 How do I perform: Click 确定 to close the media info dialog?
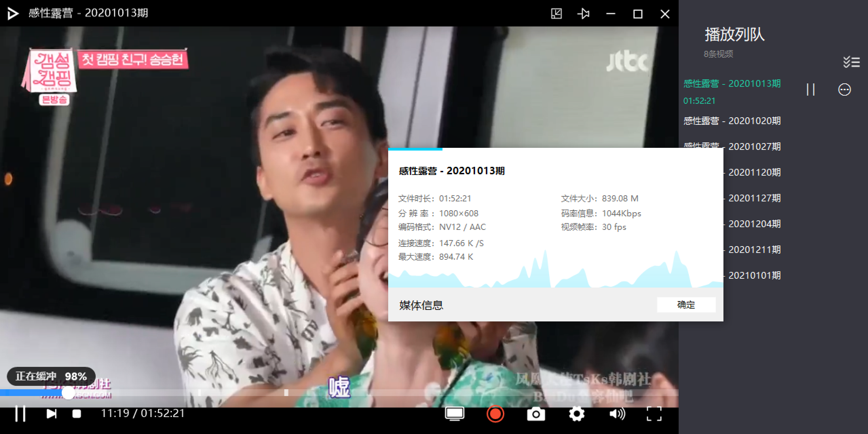(x=686, y=305)
